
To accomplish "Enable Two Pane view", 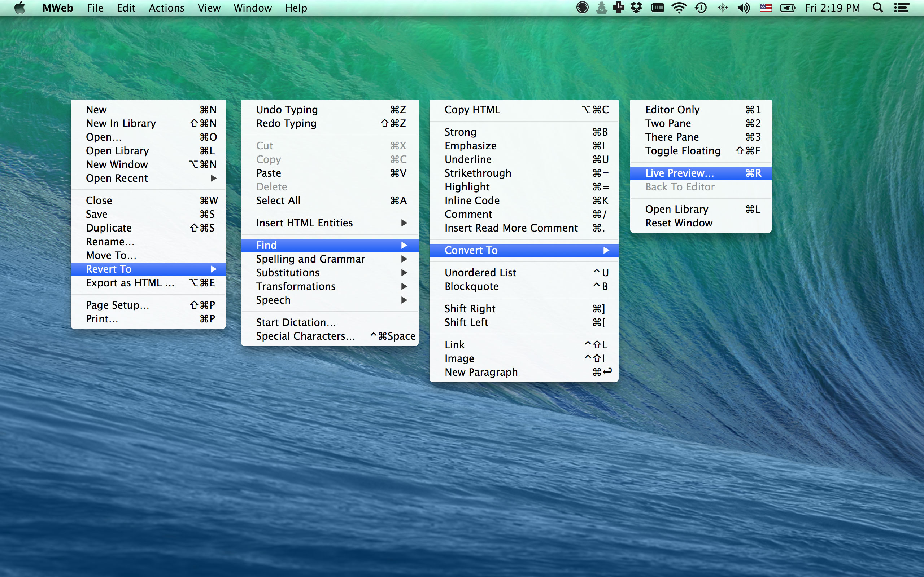I will [x=668, y=123].
